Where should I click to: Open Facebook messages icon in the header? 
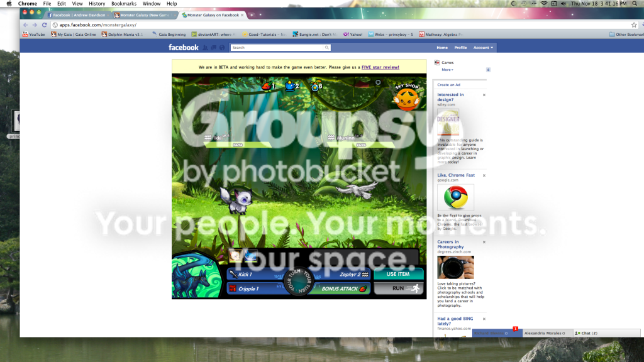pos(214,48)
